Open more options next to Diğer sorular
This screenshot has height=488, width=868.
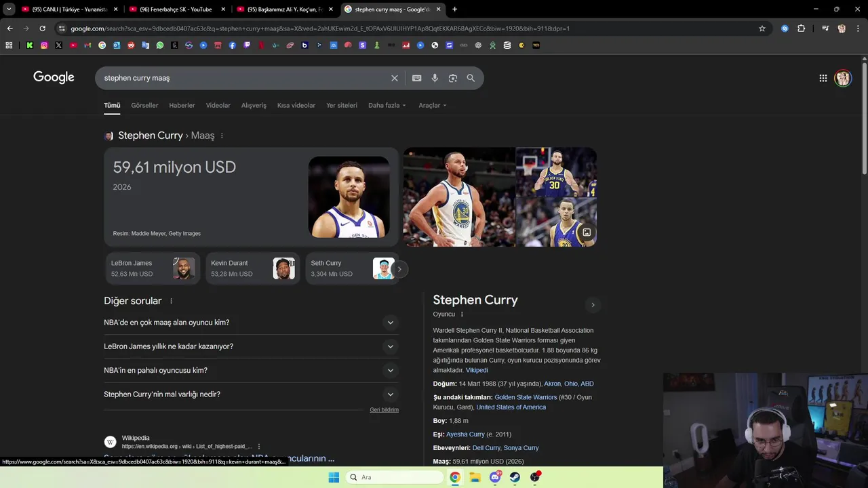[x=171, y=301]
